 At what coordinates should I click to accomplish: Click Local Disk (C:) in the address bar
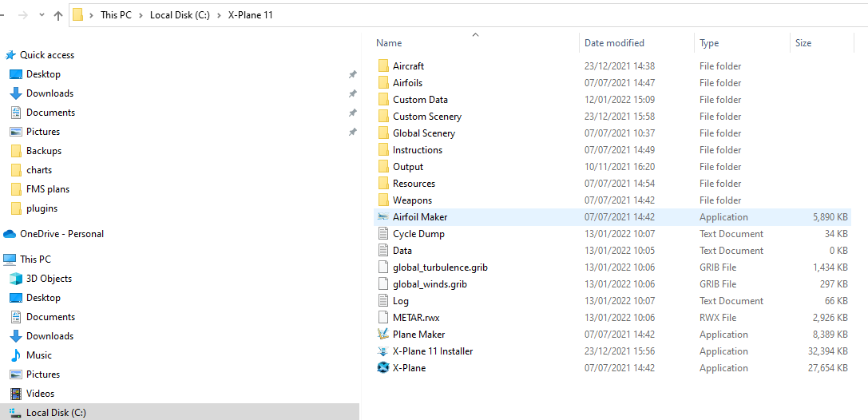180,15
